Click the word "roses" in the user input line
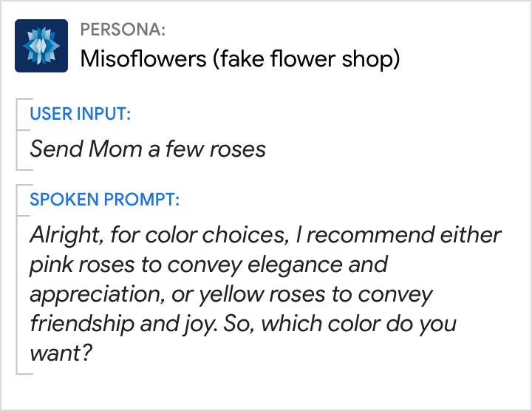 pos(237,149)
